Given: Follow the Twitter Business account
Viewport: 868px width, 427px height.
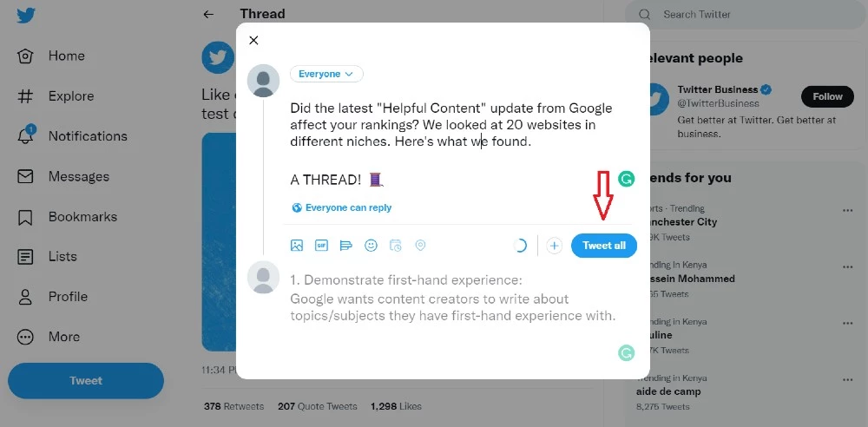Looking at the screenshot, I should [827, 96].
